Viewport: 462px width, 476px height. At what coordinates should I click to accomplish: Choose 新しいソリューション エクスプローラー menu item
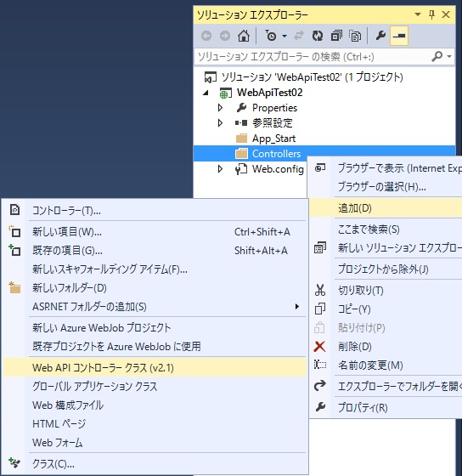pos(386,247)
